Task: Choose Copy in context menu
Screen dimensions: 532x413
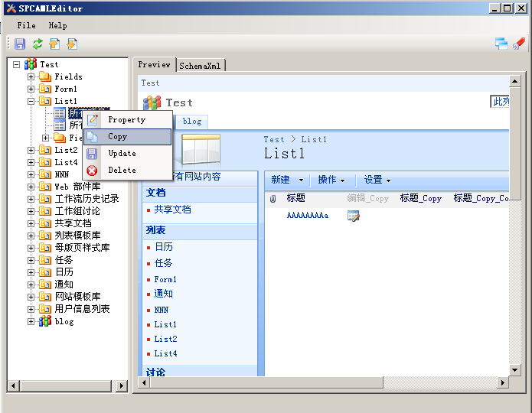Action: (x=128, y=137)
